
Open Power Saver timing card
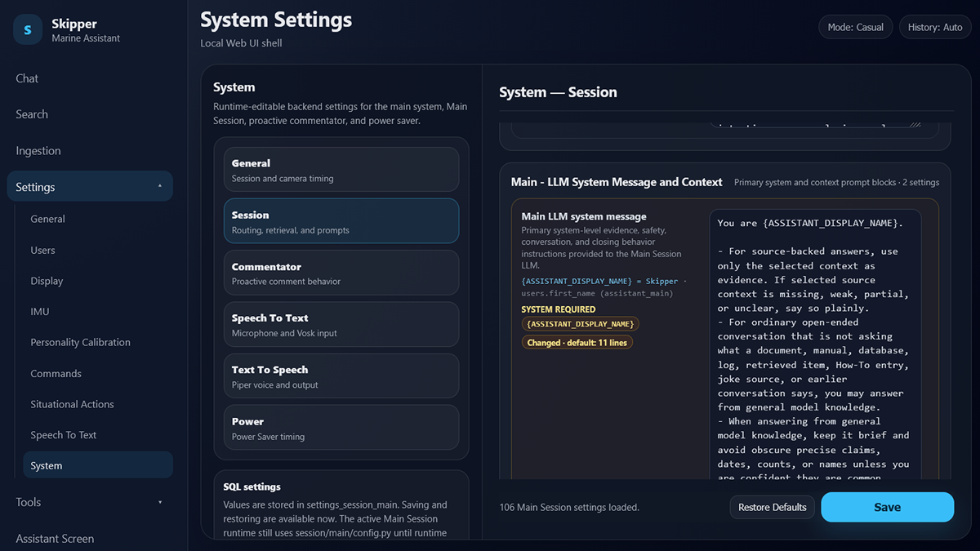341,428
